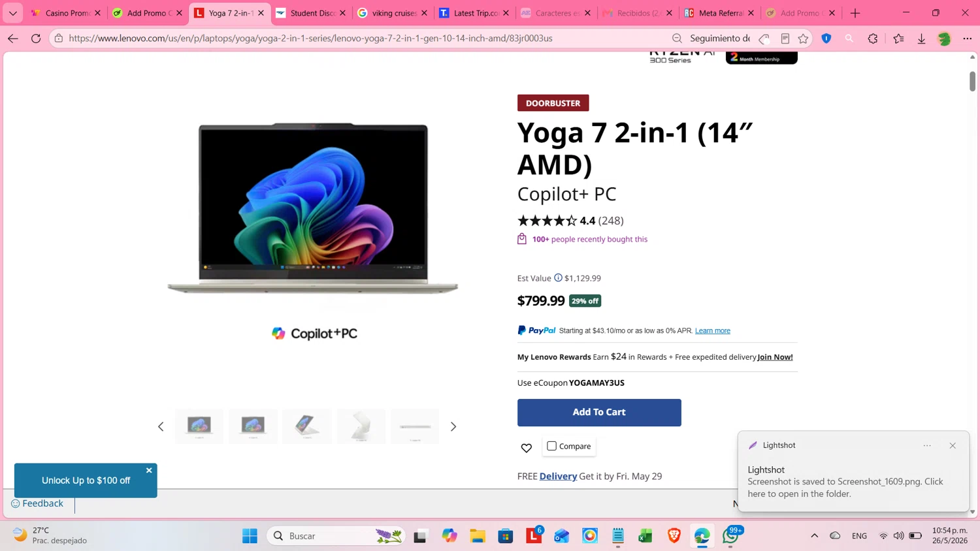Open the shopping price tag icon
The width and height of the screenshot is (980, 551).
point(764,39)
